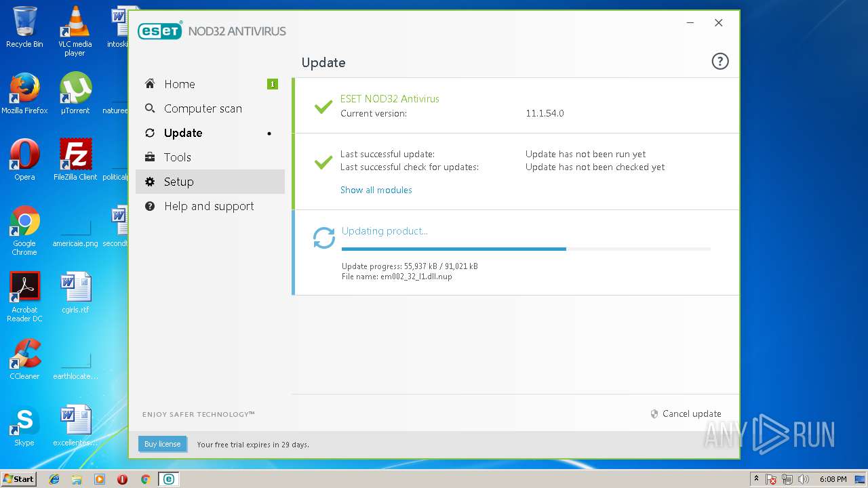Click the Buy license button
868x488 pixels.
[x=162, y=444]
